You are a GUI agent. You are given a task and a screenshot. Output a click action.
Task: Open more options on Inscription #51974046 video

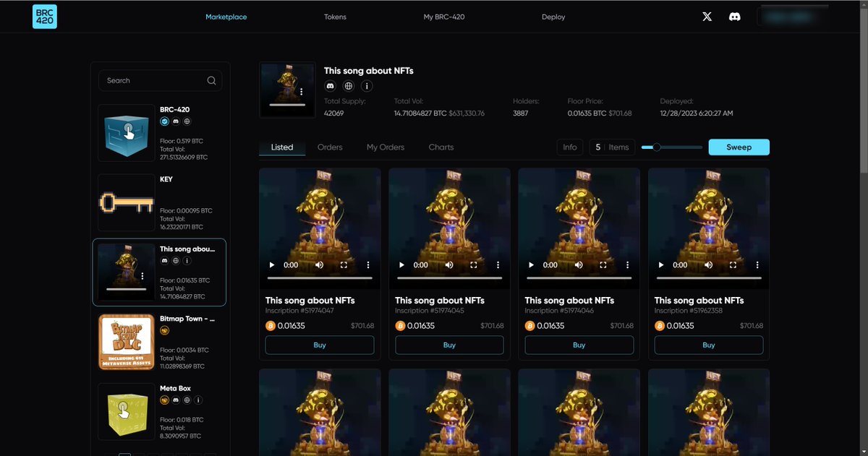pos(627,265)
